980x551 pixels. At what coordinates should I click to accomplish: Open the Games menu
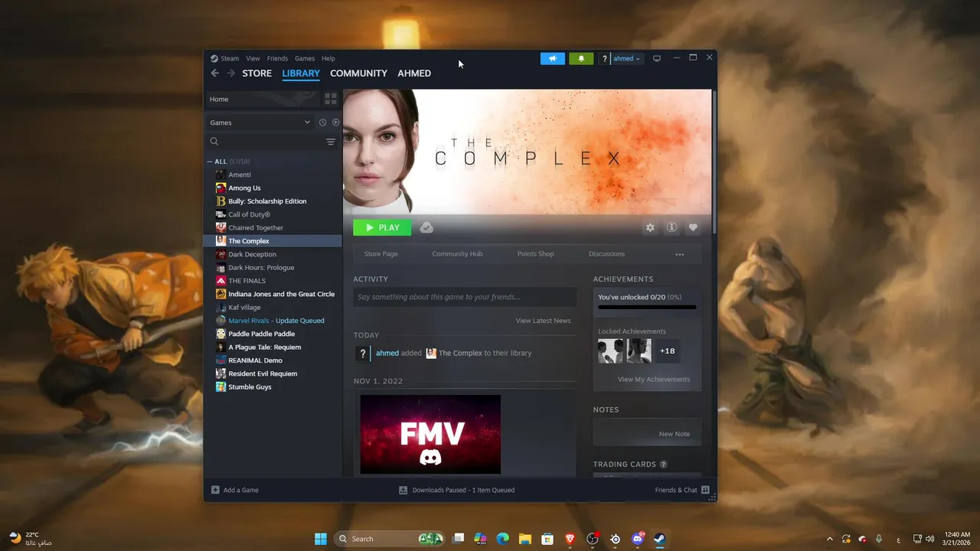[x=305, y=58]
